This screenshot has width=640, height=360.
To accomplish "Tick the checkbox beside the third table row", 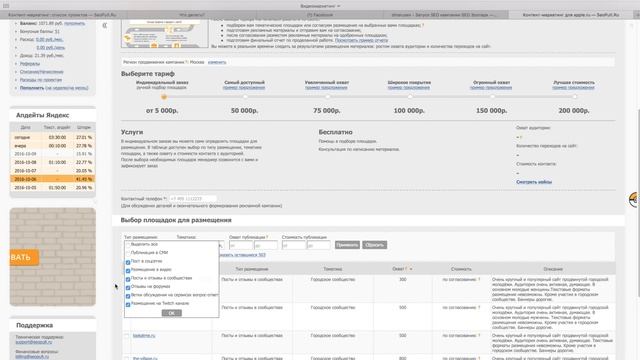I will tap(127, 336).
